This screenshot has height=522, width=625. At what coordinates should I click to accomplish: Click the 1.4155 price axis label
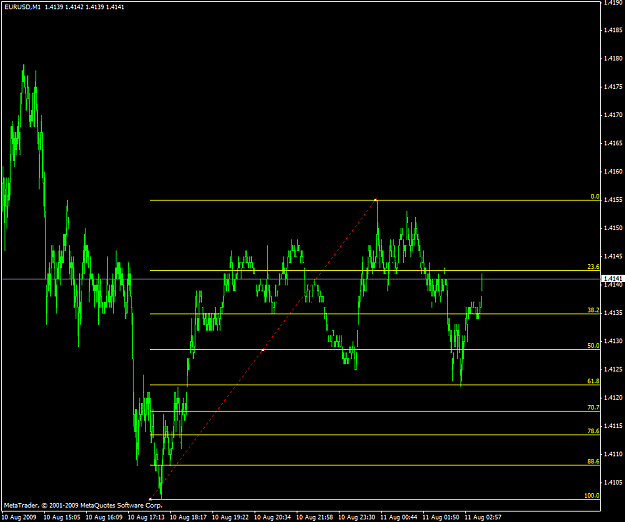pos(613,200)
